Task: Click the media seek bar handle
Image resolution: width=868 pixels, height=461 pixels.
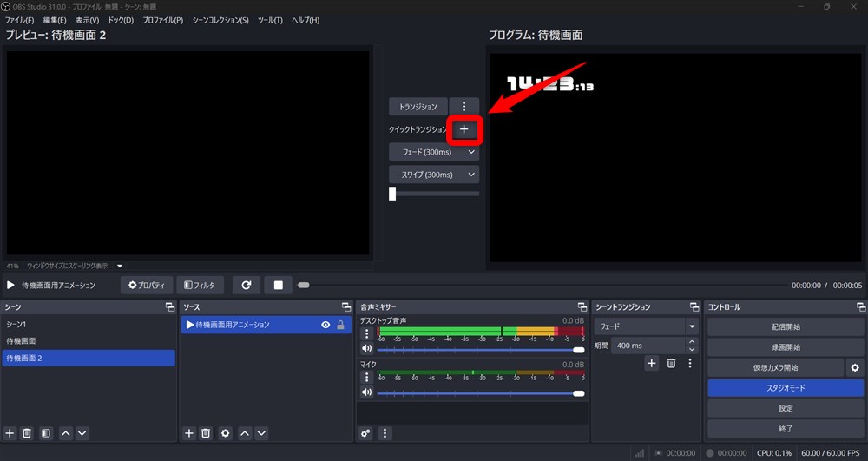Action: 303,285
